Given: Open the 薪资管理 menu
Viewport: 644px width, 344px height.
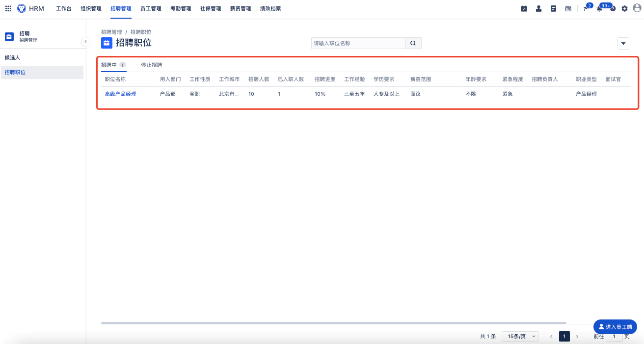Looking at the screenshot, I should pyautogui.click(x=241, y=9).
